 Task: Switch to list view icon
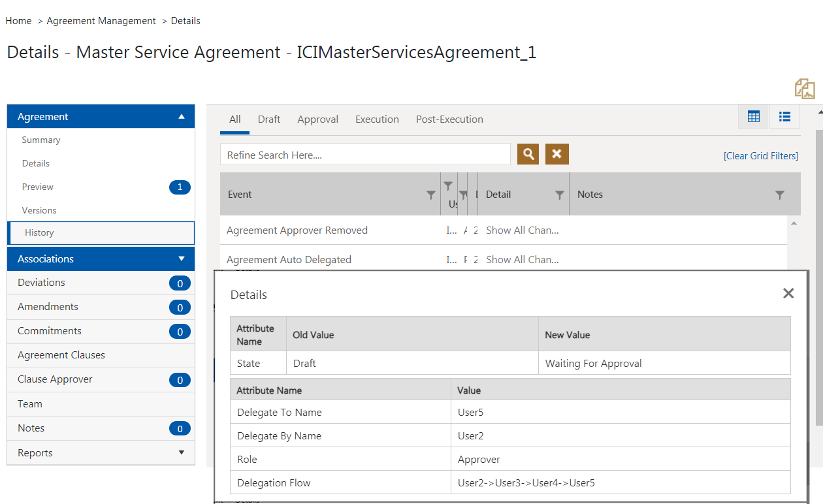point(785,117)
